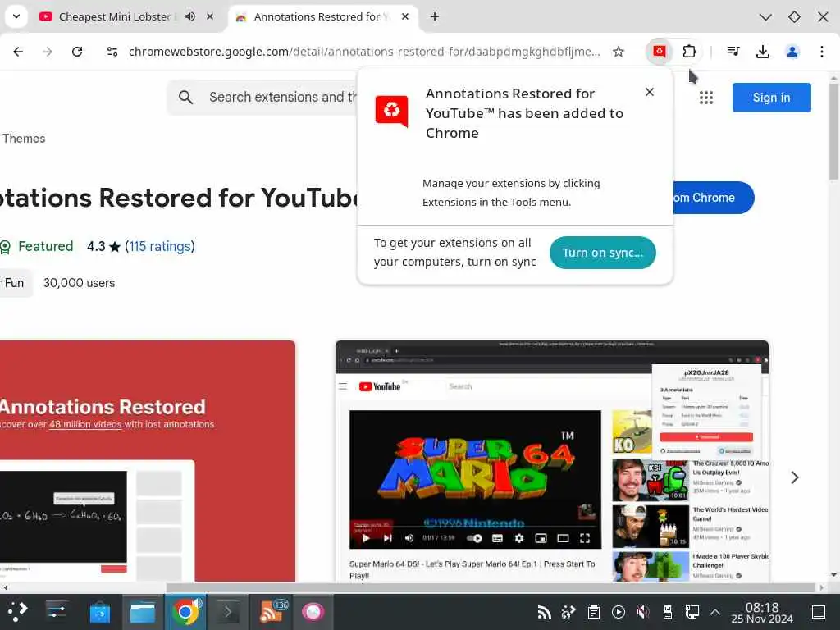Open the Annotations Restored promo screenshot

point(148,461)
